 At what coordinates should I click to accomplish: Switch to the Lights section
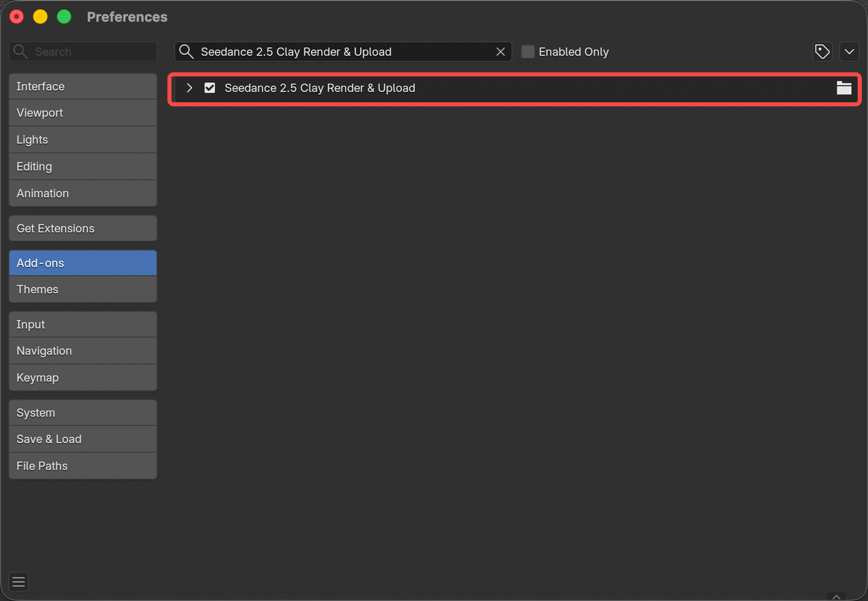coord(83,140)
